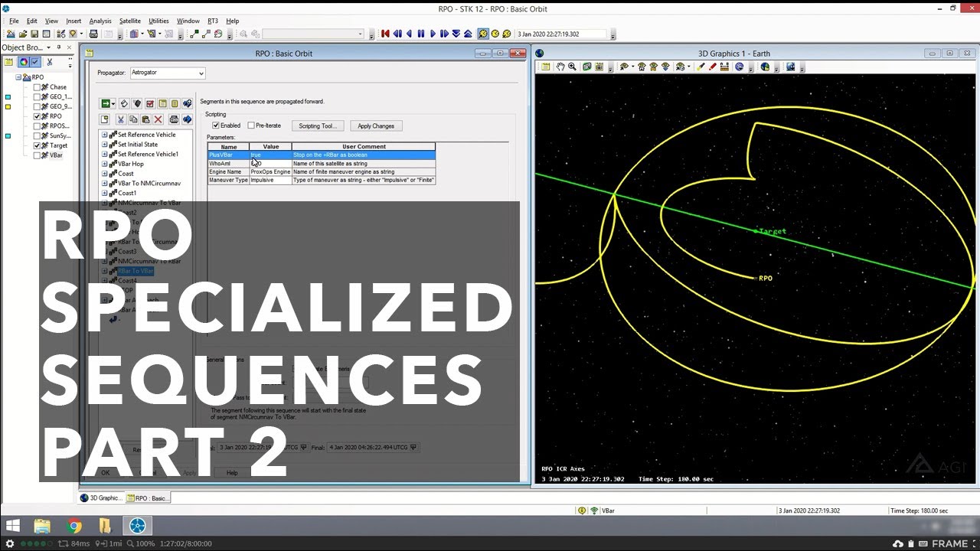Click the Apply Changes button
The width and height of the screenshot is (980, 551).
[376, 126]
